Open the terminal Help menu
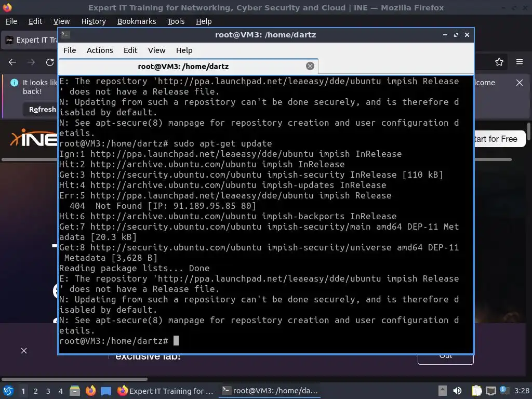This screenshot has width=532, height=399. [x=184, y=50]
